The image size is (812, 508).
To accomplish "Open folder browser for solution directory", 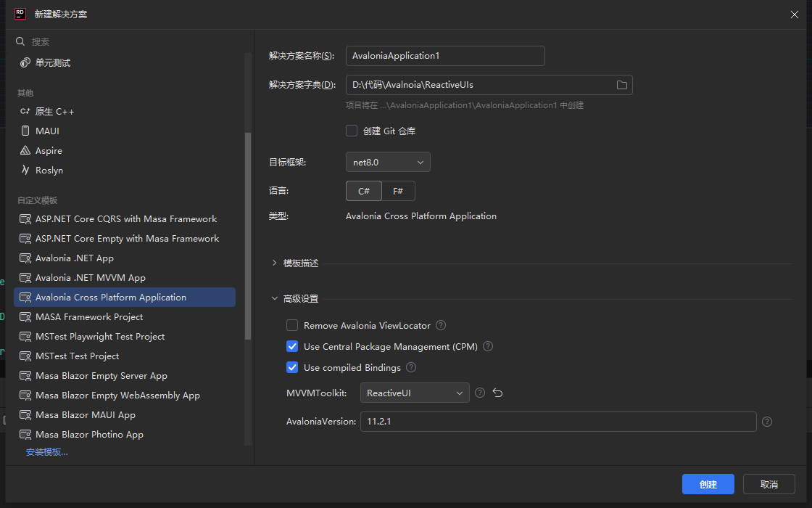I will pyautogui.click(x=621, y=85).
